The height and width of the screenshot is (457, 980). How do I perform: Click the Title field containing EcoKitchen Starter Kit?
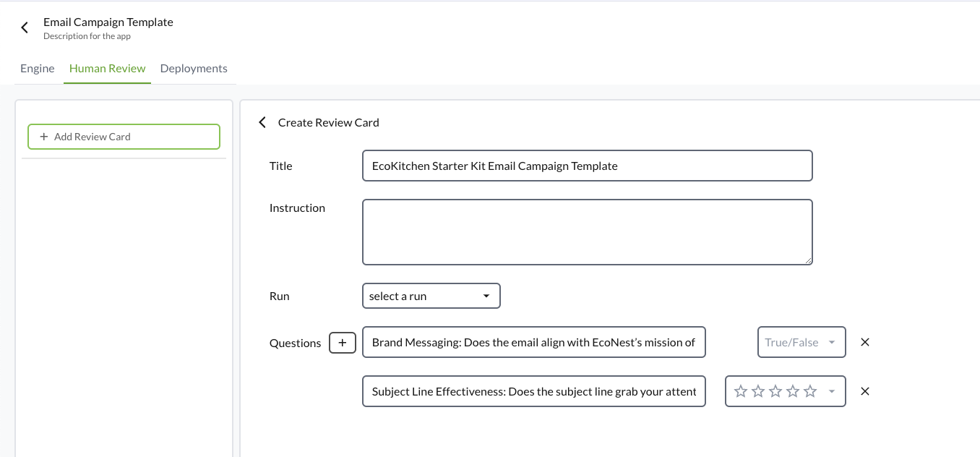coord(587,166)
